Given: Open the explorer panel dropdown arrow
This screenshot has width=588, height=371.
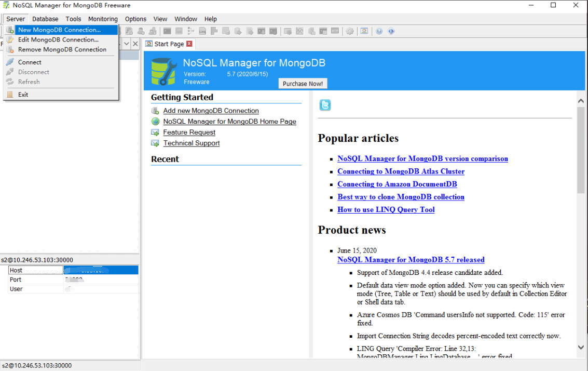Looking at the screenshot, I should click(x=127, y=44).
